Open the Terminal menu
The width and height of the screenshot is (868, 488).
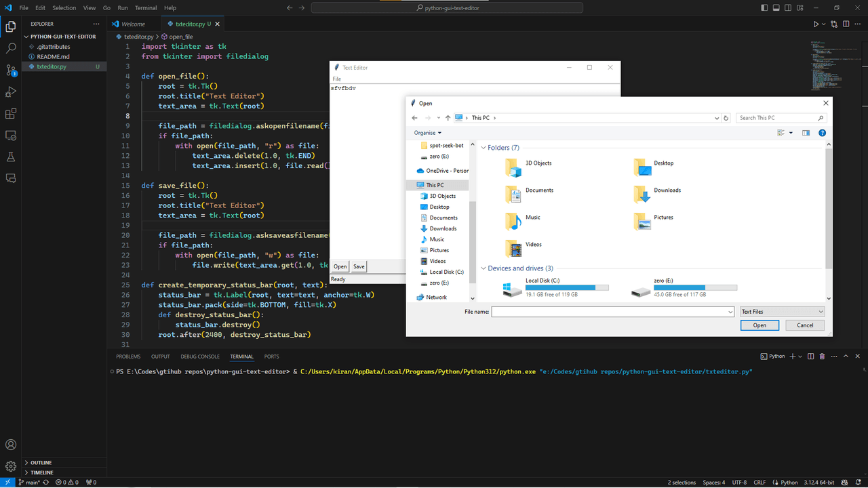click(146, 8)
